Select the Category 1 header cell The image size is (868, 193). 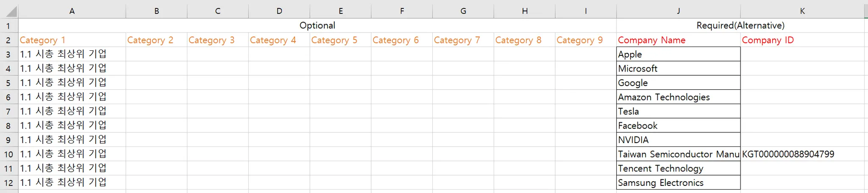72,40
